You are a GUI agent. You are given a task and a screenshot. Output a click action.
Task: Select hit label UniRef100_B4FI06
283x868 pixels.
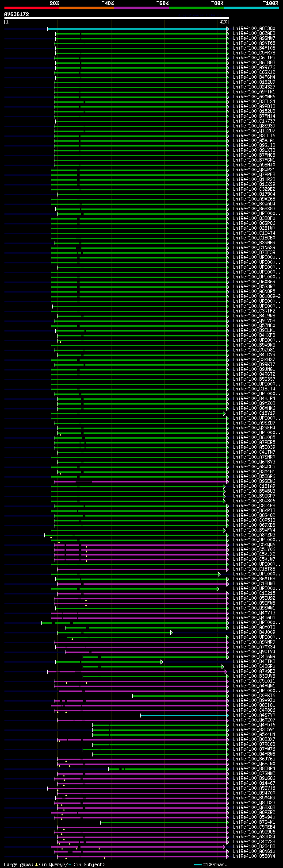254,48
